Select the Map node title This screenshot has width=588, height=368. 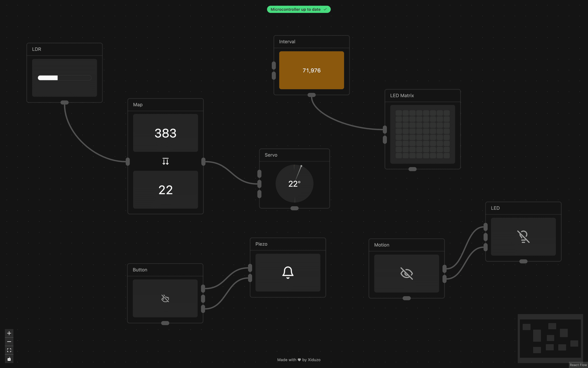[138, 105]
